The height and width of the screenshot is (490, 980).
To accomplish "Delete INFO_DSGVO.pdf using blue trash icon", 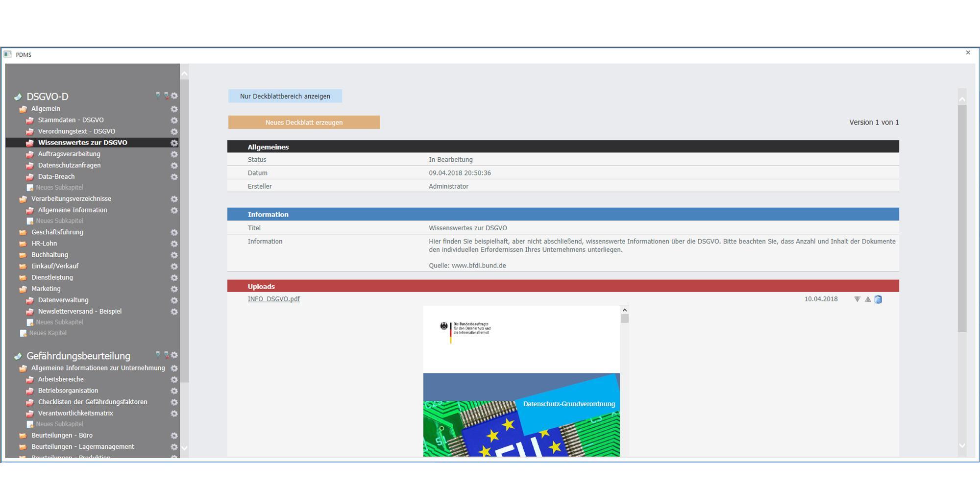I will [878, 299].
